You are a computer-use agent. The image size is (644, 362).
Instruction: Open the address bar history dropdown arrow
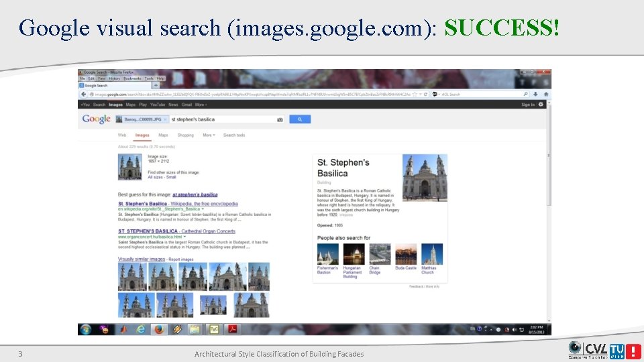click(x=420, y=95)
